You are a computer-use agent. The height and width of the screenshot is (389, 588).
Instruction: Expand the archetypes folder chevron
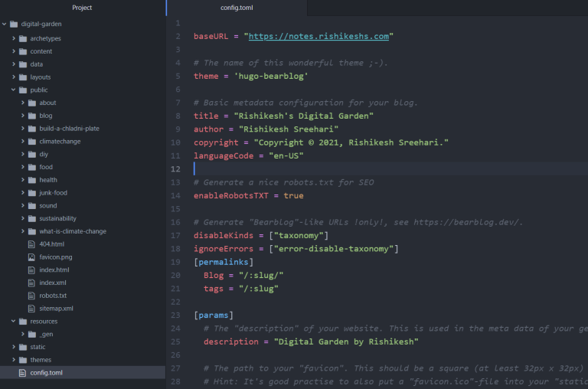14,38
